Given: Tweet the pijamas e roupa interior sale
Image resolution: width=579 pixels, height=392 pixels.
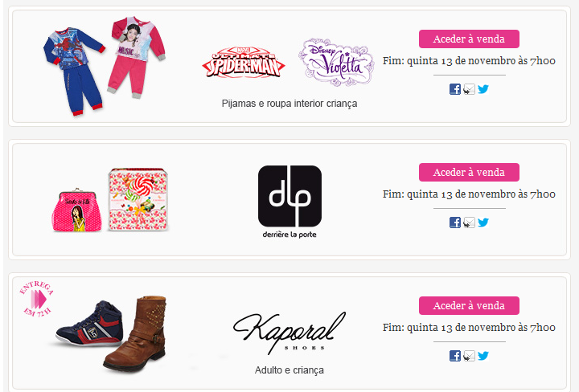Looking at the screenshot, I should tap(483, 89).
